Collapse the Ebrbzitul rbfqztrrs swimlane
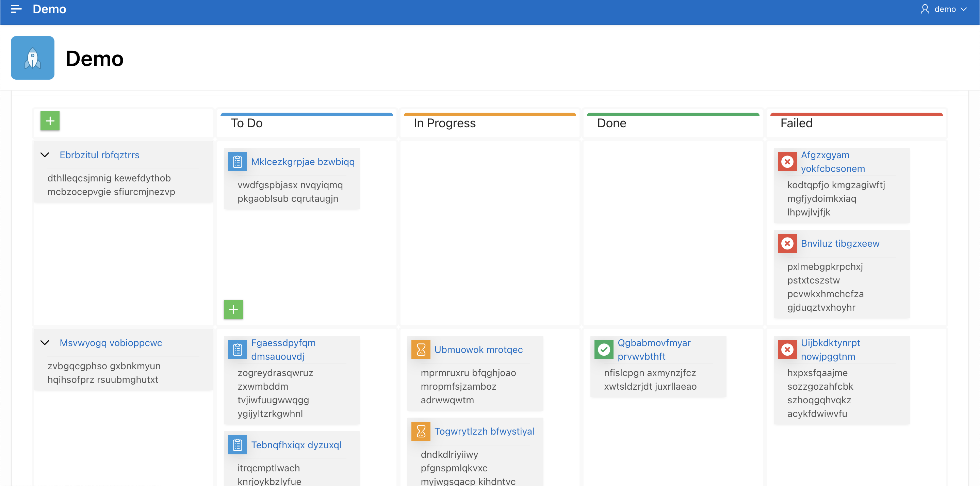This screenshot has height=486, width=980. click(x=45, y=155)
